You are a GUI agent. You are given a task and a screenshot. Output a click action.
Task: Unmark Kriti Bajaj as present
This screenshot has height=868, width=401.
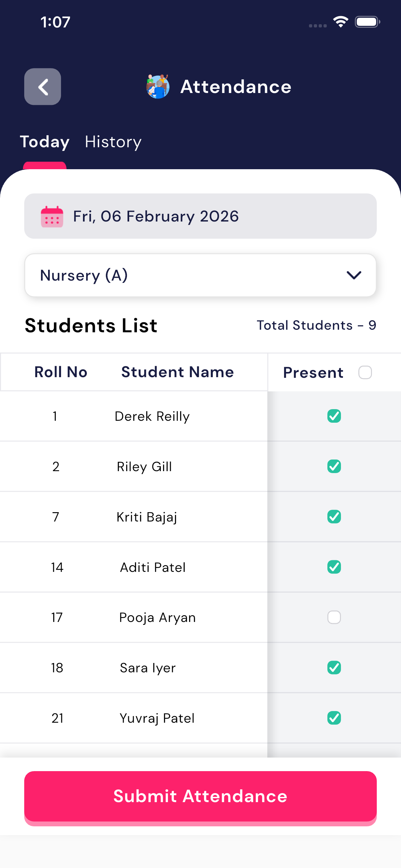[334, 517]
